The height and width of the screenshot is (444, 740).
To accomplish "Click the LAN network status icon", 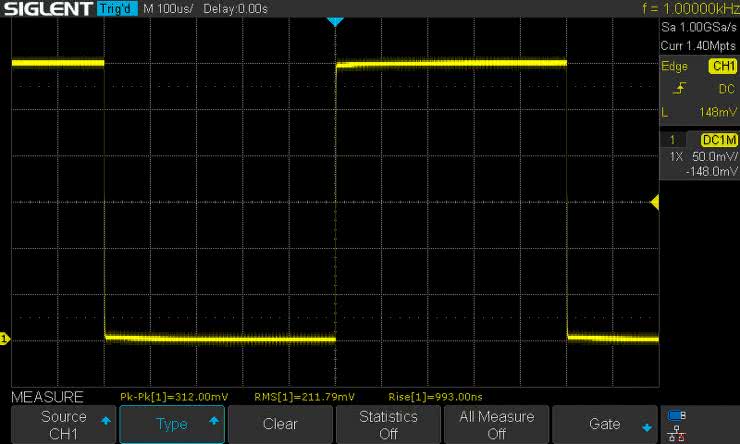I will 676,433.
